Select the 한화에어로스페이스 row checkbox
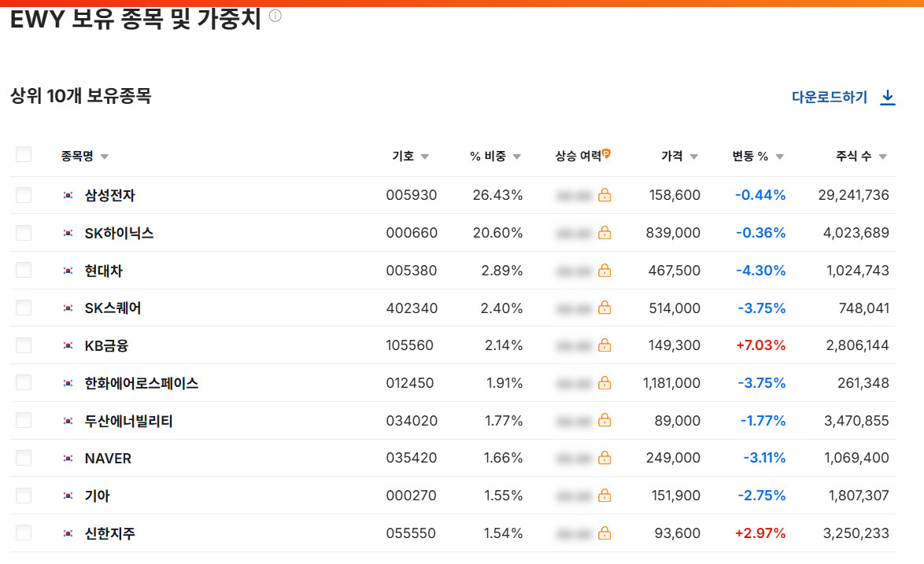 (x=24, y=383)
